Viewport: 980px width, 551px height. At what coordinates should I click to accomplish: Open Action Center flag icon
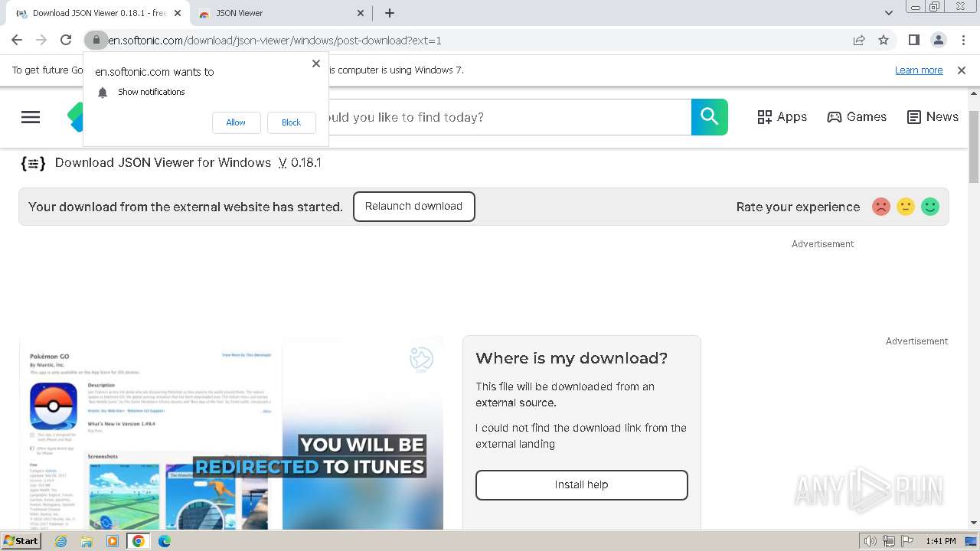tap(907, 541)
